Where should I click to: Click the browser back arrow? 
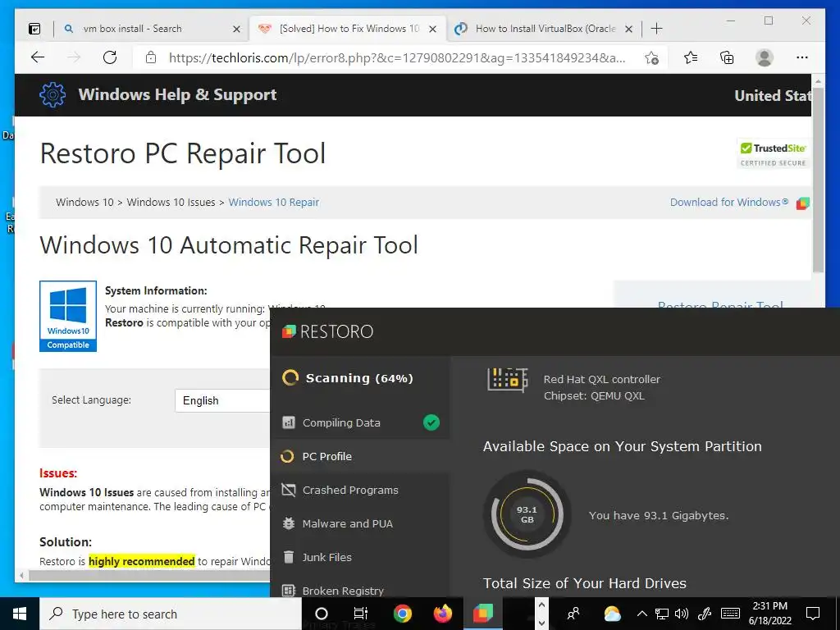point(38,57)
